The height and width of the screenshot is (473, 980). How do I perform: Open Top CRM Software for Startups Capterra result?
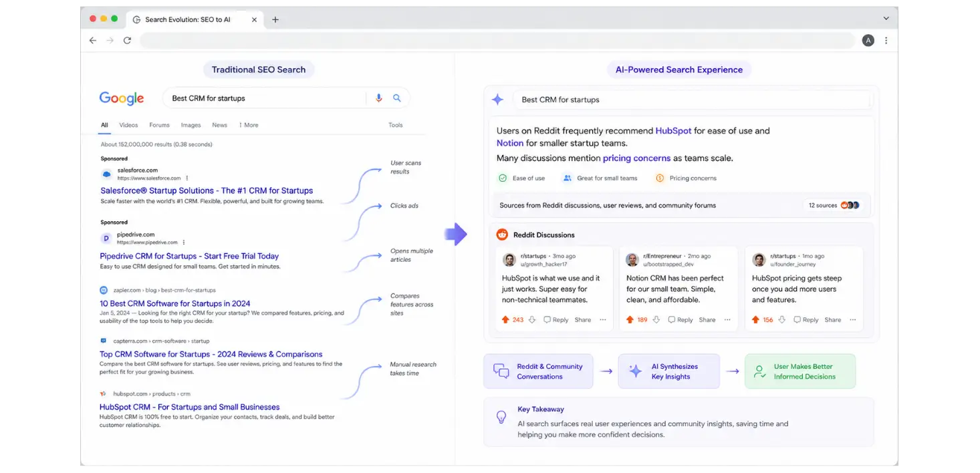click(x=211, y=354)
